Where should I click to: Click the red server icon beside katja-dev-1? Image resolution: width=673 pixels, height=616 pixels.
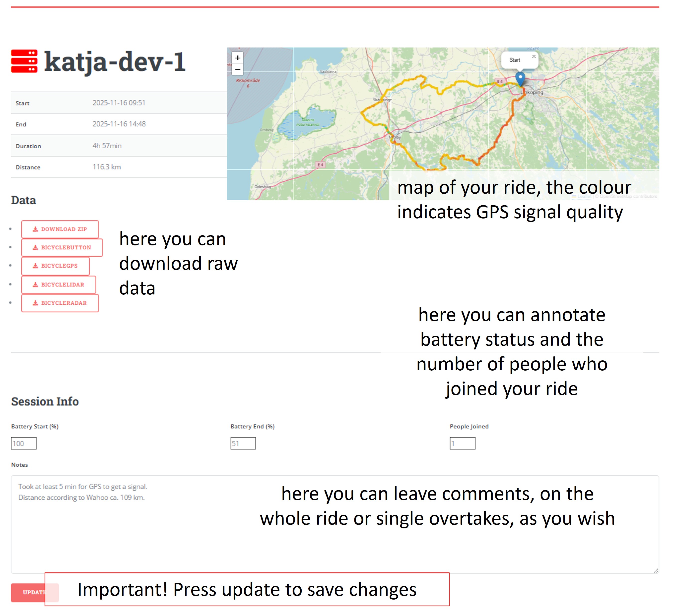point(24,61)
